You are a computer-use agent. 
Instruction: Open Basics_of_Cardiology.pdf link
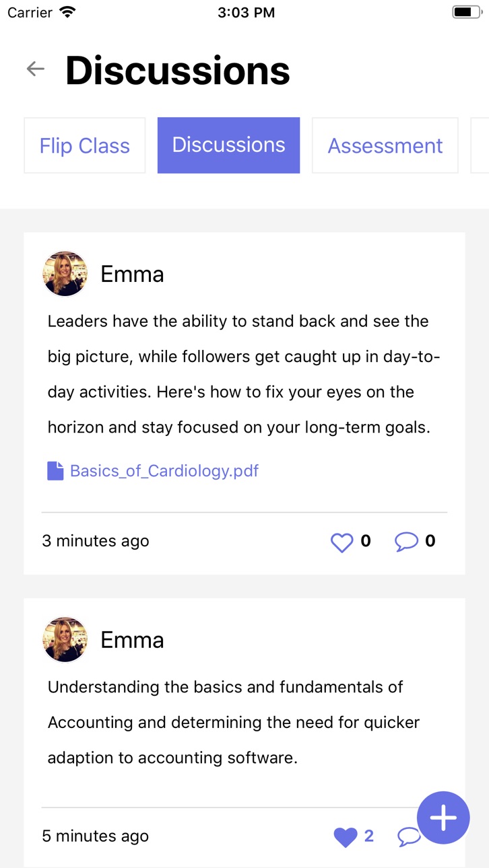pyautogui.click(x=164, y=470)
